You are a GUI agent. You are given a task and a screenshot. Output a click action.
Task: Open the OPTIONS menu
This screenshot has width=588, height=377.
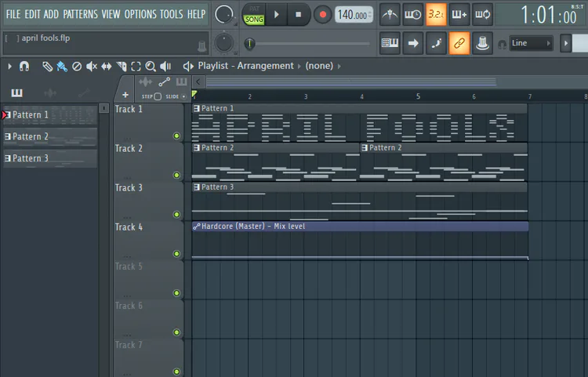[x=140, y=14]
